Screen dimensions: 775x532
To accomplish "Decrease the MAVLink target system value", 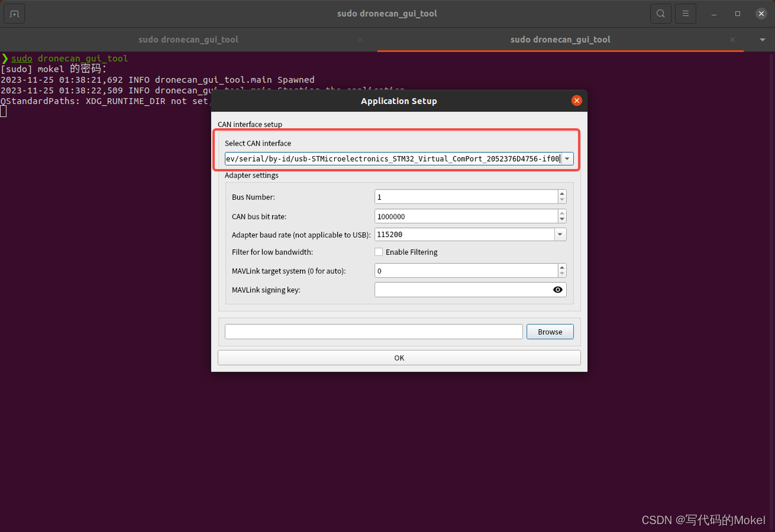I will pos(562,274).
